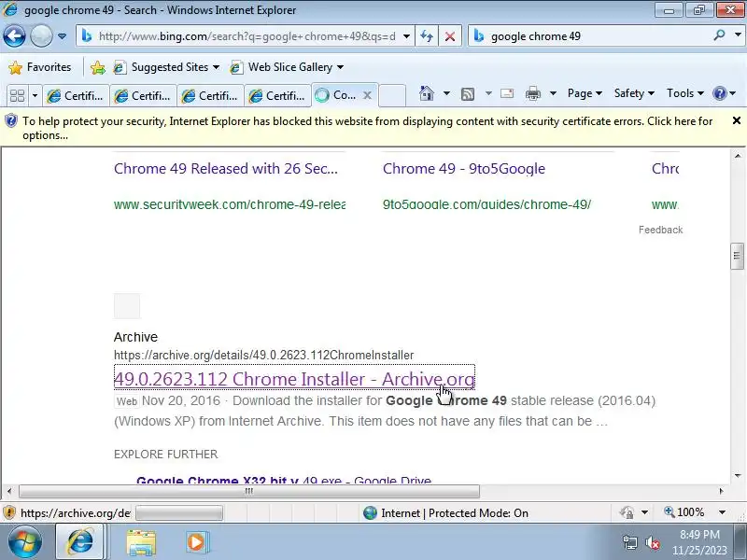Open Chrome 49 - 9to5Google link
The image size is (747, 560).
[464, 169]
